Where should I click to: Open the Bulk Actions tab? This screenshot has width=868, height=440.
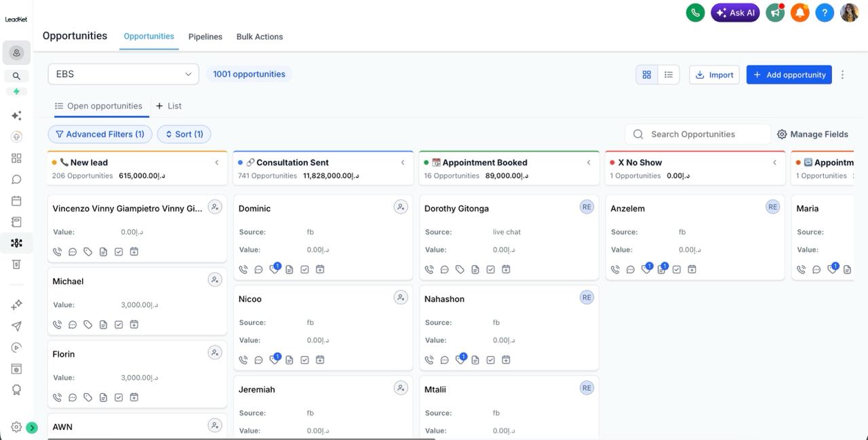pyautogui.click(x=260, y=37)
